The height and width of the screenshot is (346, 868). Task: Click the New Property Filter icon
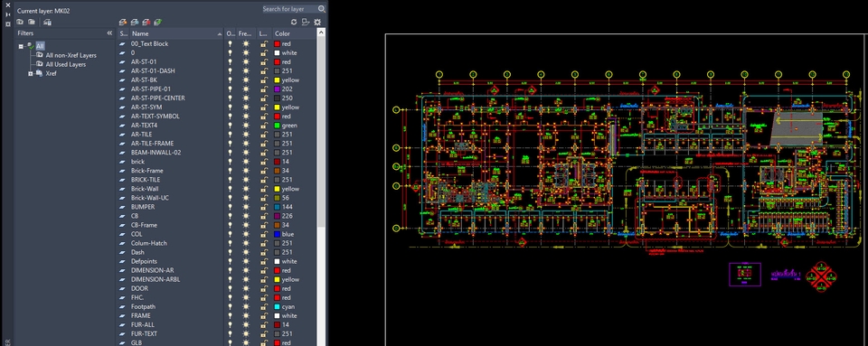20,22
